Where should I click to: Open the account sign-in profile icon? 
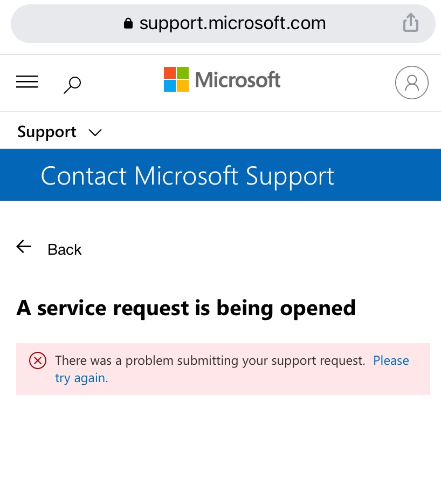coord(411,83)
